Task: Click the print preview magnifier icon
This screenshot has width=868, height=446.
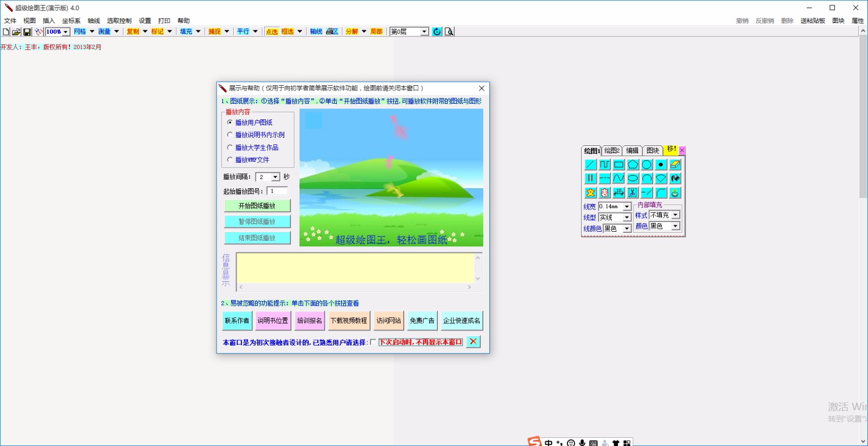Action: pyautogui.click(x=449, y=32)
